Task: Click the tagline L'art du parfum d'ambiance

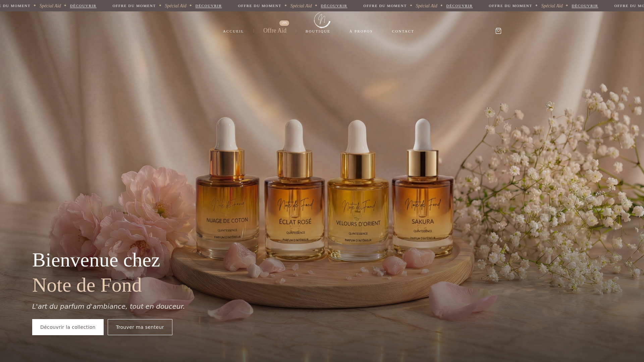Action: coord(108,306)
